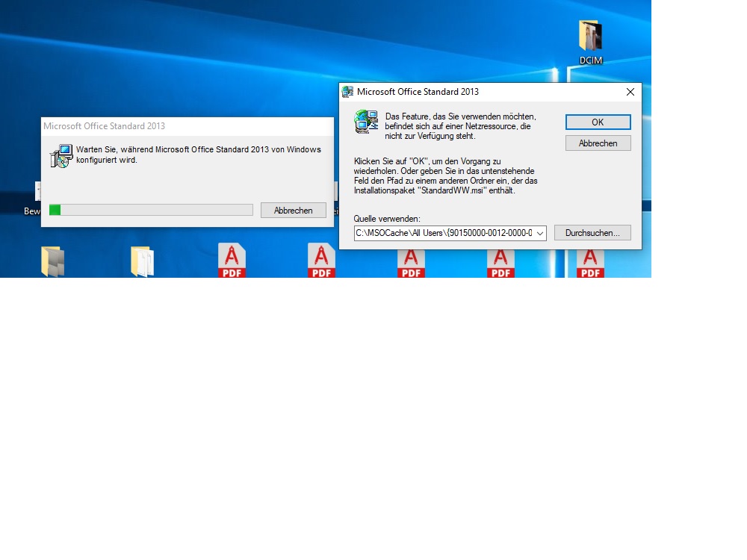Screen dimensions: 747x560
Task: Click the DCIM folder label text
Action: [591, 60]
